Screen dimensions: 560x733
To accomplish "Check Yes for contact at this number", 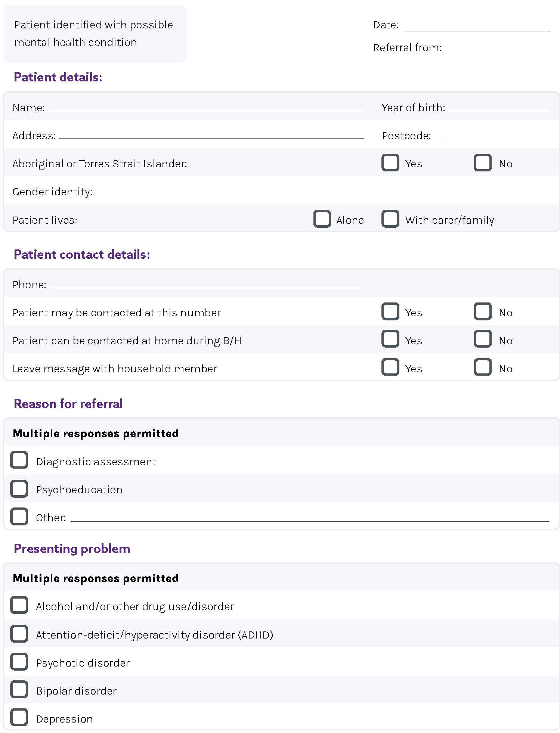I will (390, 312).
